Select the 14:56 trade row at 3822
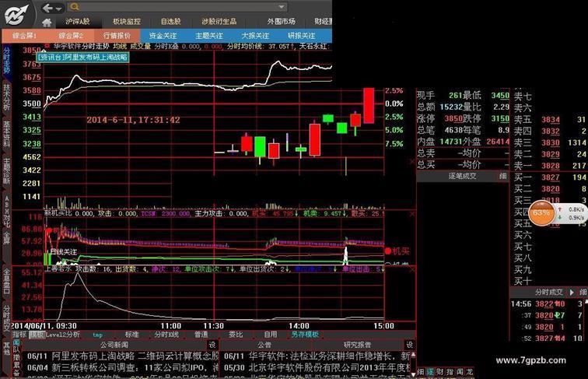Screen dimensions: 588x379 click(x=548, y=304)
